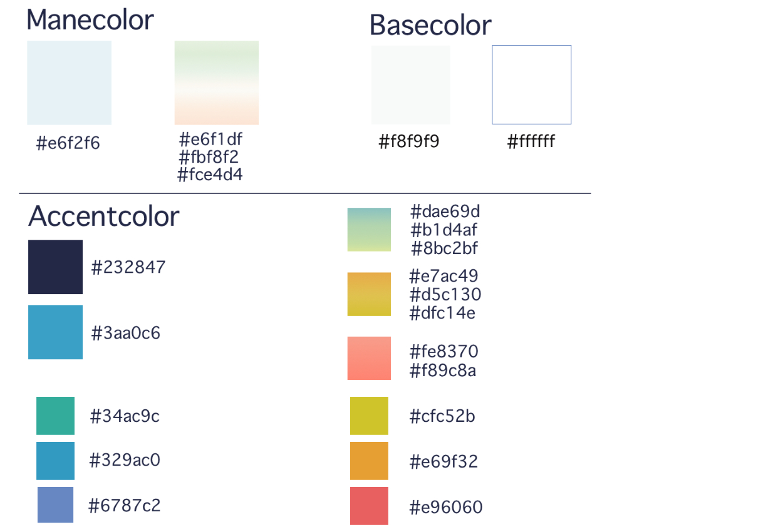Select the teal #34ac9c swatch
The width and height of the screenshot is (783, 532).
click(x=55, y=416)
